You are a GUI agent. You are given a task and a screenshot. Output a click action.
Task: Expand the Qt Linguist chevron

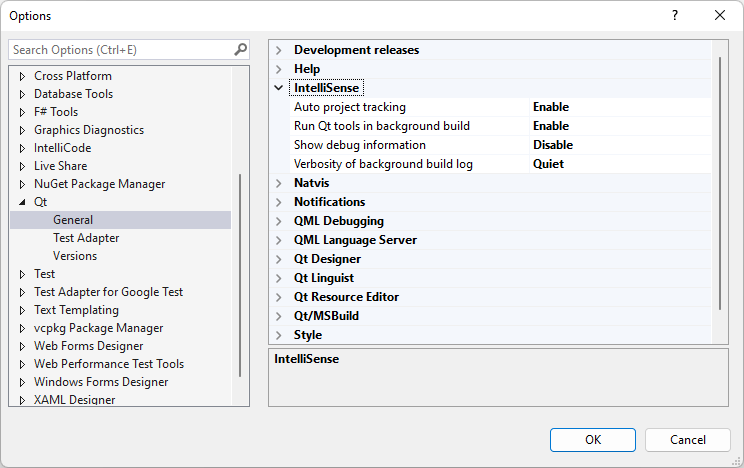(x=279, y=278)
